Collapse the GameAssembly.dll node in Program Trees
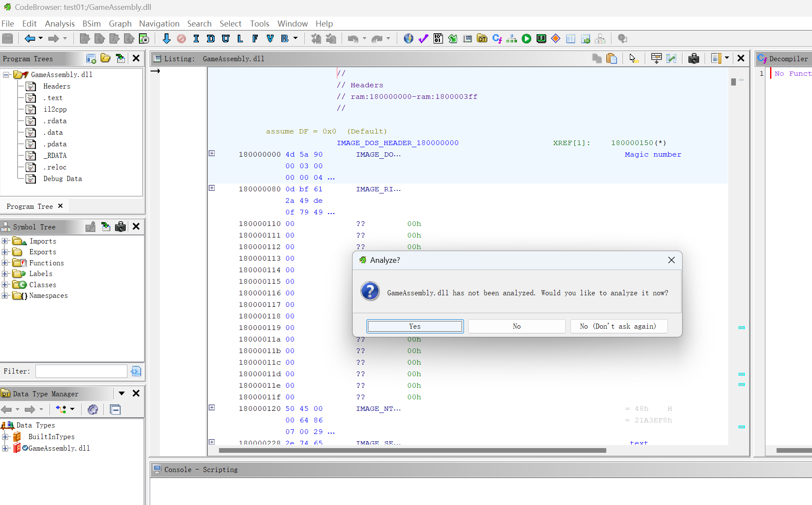Image resolution: width=812 pixels, height=505 pixels. coord(6,74)
